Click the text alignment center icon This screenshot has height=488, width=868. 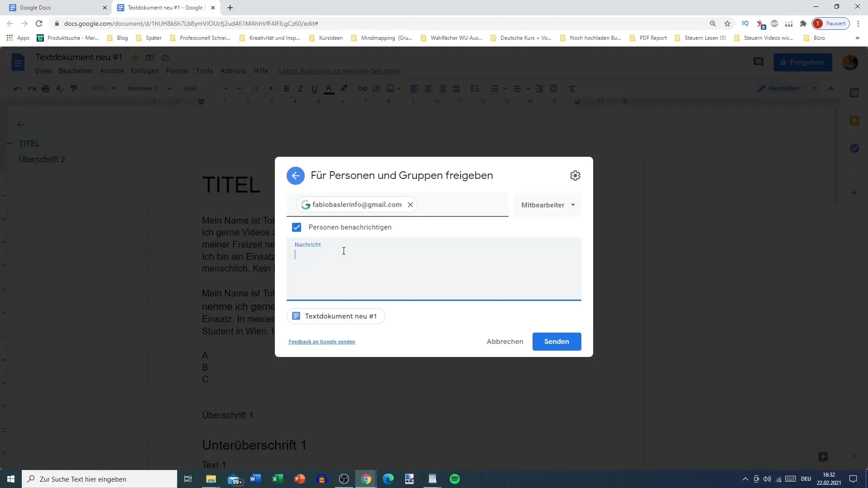[x=428, y=88]
